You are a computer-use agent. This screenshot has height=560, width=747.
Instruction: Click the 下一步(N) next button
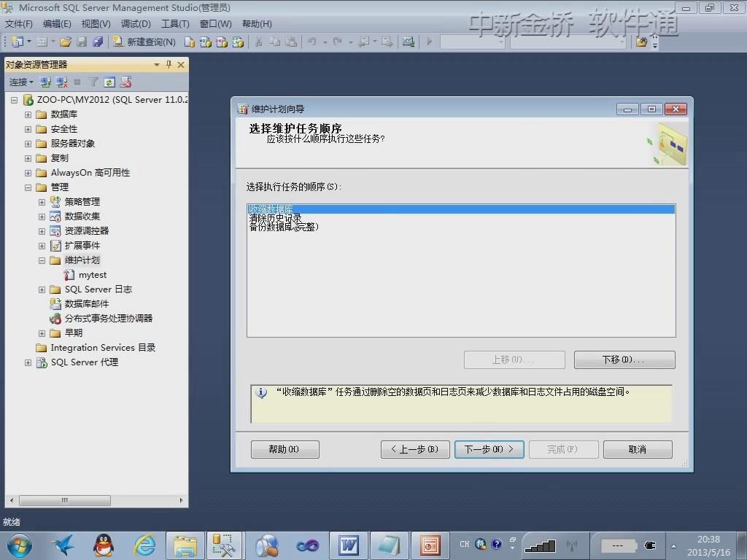click(x=489, y=449)
